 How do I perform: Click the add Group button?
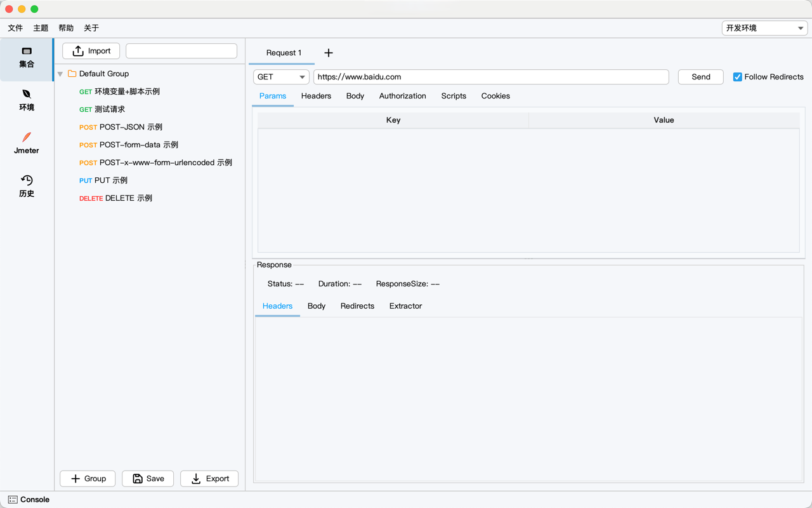(88, 479)
